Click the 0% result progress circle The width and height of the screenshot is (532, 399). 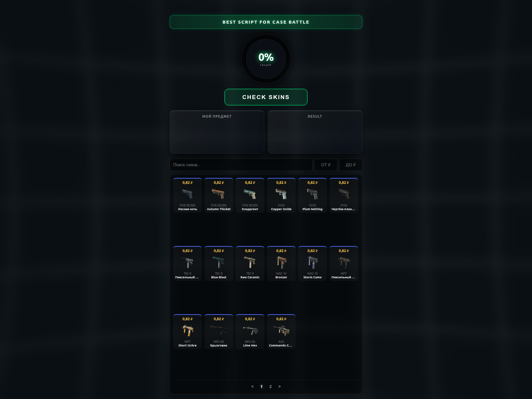[266, 59]
